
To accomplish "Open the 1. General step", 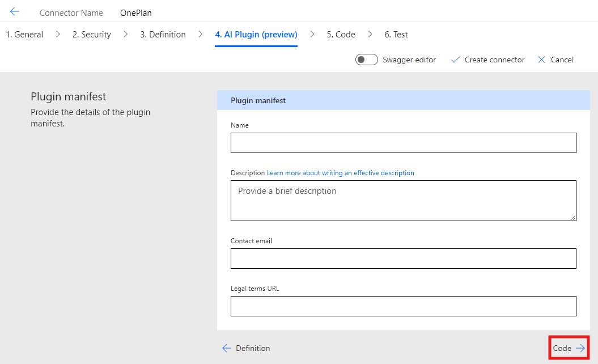I will (x=24, y=35).
